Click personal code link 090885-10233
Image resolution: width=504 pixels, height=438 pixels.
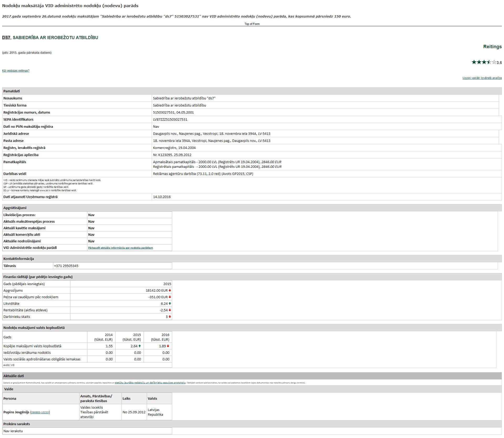click(40, 412)
